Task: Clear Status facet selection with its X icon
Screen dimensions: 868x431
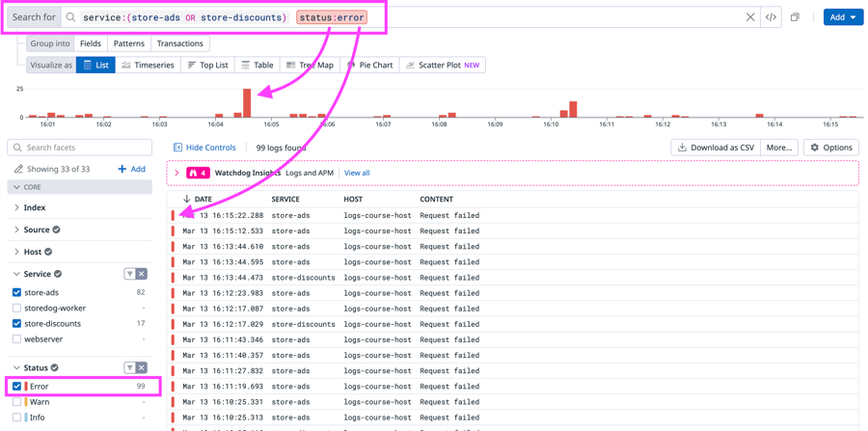Action: point(142,368)
